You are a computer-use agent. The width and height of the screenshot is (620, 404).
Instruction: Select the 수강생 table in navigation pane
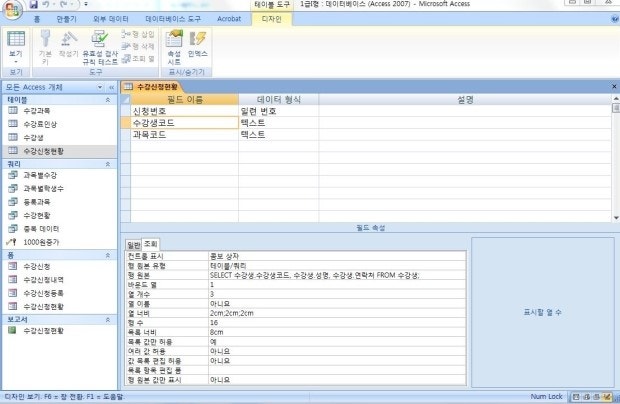(x=34, y=137)
